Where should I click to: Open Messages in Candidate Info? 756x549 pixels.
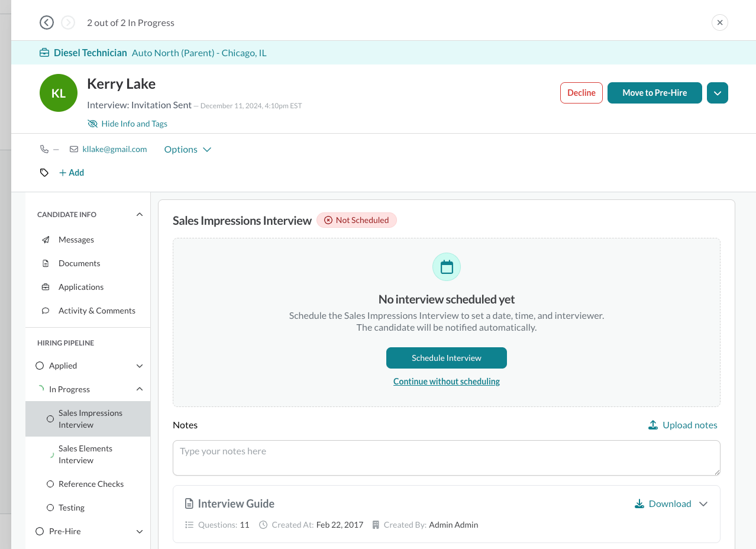click(x=76, y=240)
